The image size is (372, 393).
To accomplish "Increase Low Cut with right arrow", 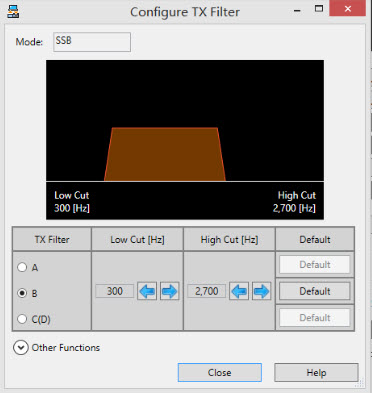I will [170, 291].
